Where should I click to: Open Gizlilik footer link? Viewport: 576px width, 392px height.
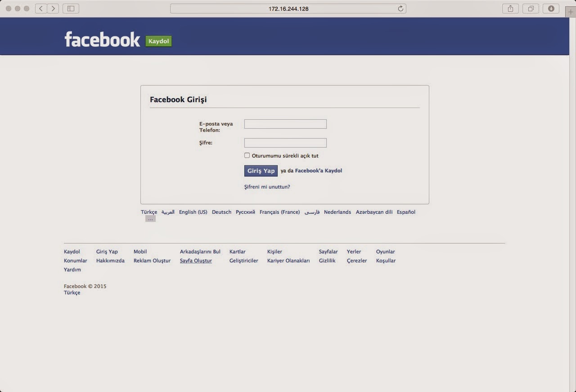pyautogui.click(x=327, y=261)
